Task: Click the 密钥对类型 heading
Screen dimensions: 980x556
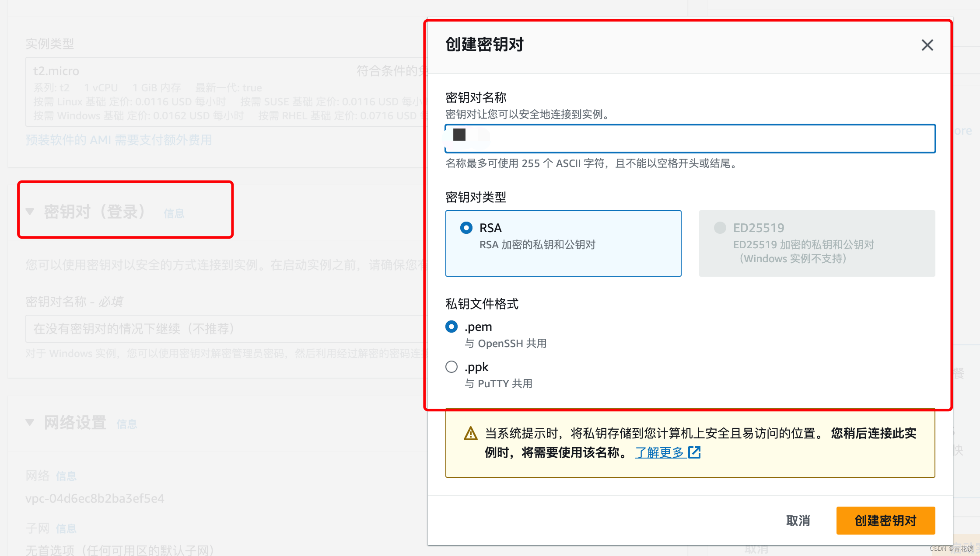Action: pos(476,197)
